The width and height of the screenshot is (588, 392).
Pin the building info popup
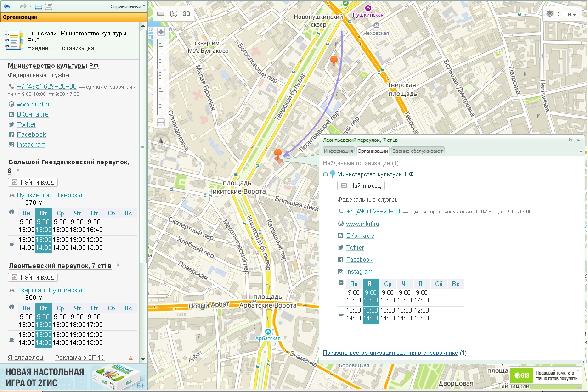point(570,140)
